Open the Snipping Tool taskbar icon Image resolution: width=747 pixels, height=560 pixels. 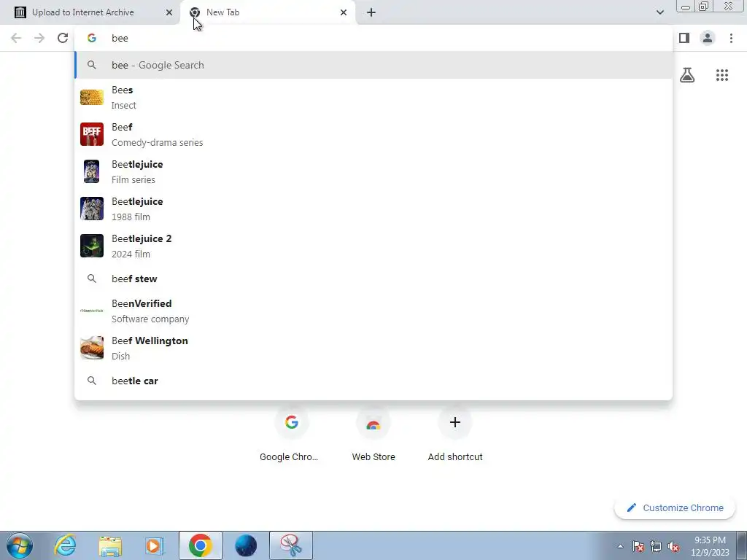point(291,545)
